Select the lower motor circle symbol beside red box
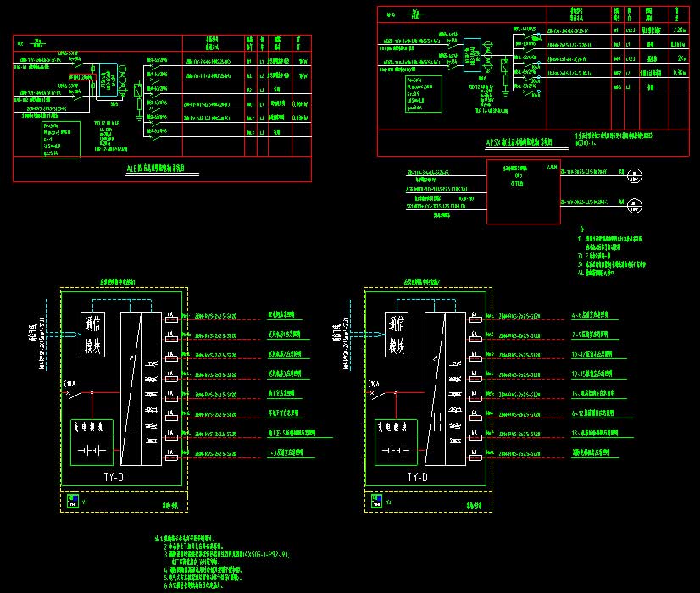The image size is (700, 593). point(635,206)
